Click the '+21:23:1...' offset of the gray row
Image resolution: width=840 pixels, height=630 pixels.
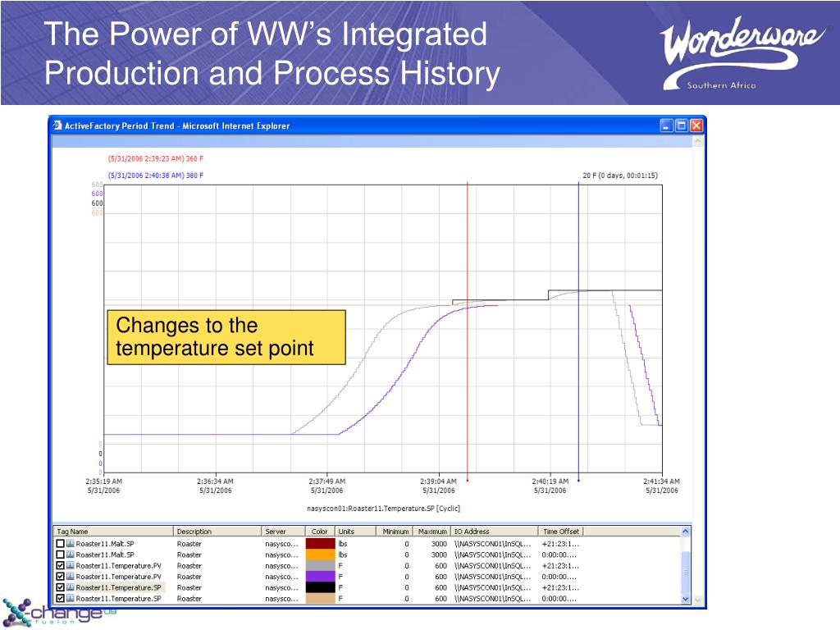coord(560,566)
